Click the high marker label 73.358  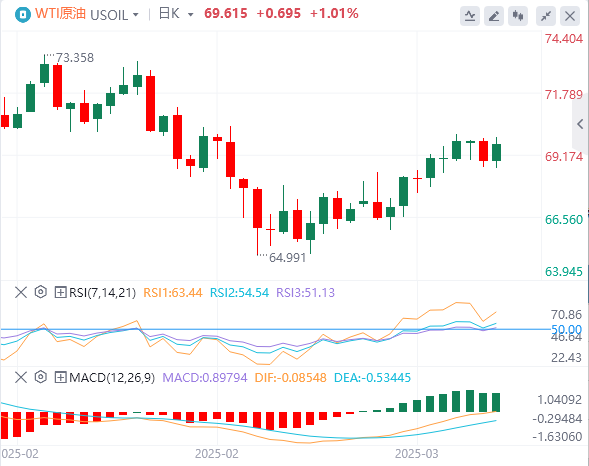(x=75, y=58)
